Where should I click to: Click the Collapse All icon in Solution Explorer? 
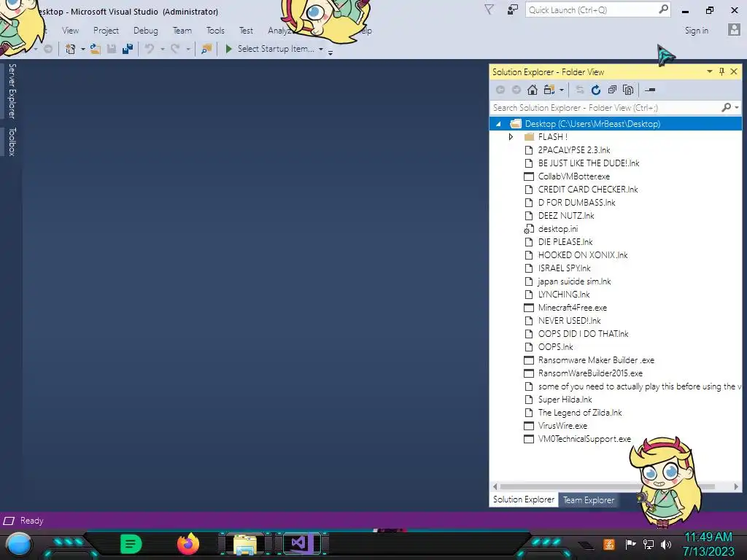612,90
